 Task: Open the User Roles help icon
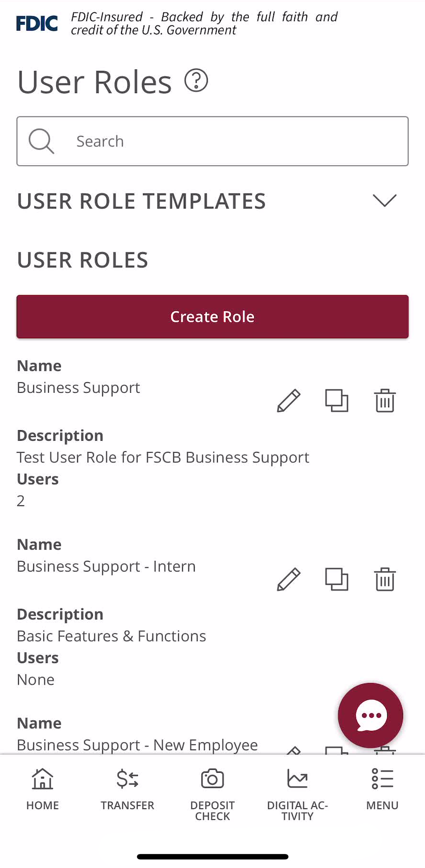[196, 80]
